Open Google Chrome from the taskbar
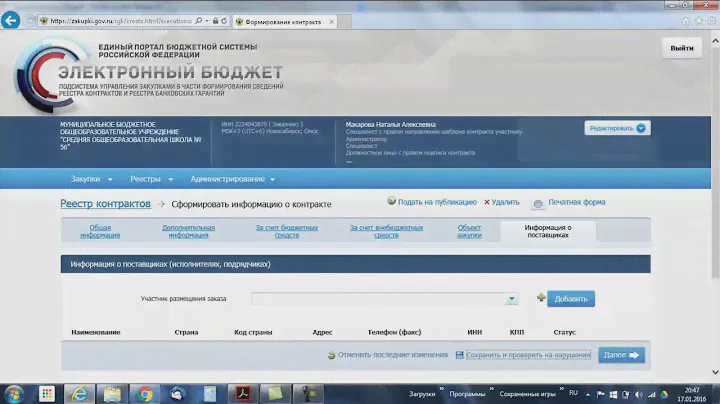This screenshot has width=720, height=404. tap(144, 393)
